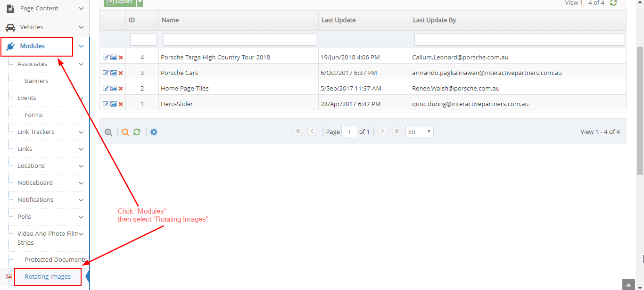Expand the Link Trackers submenu
Viewport: 644px width, 290px height.
tap(81, 132)
